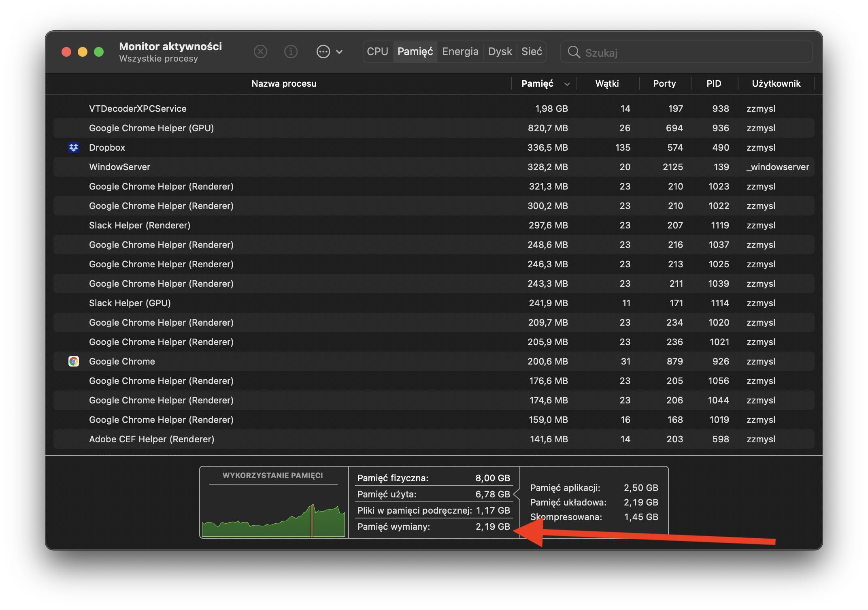Click the 1,98 GB memory value

(551, 109)
